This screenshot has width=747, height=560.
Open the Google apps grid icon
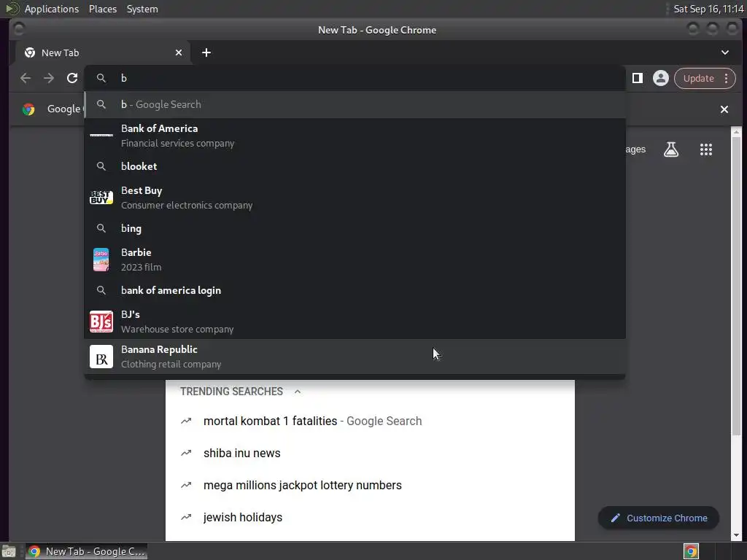pyautogui.click(x=706, y=149)
